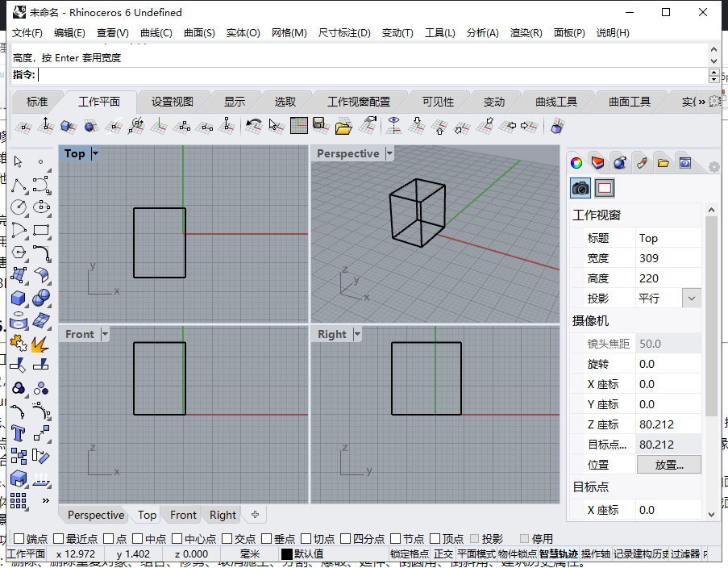Image resolution: width=728 pixels, height=568 pixels.
Task: Add new viewport tab with plus icon
Action: pos(255,515)
